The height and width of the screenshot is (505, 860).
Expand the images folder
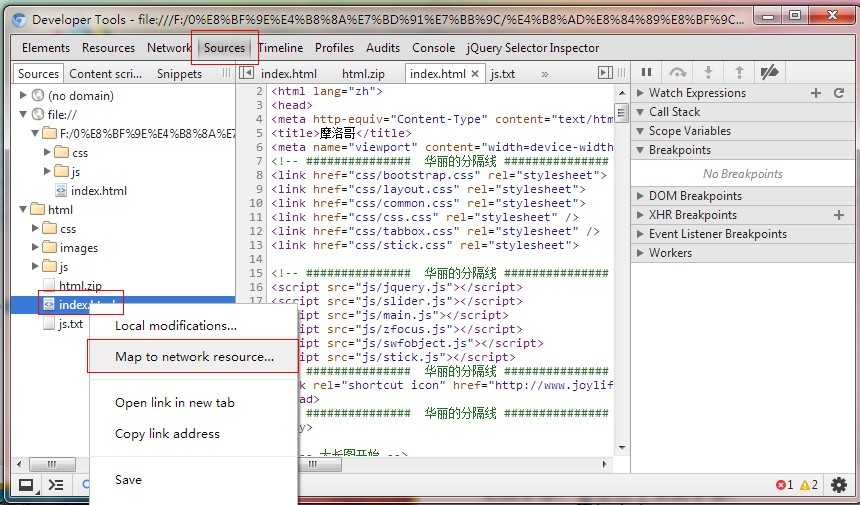click(x=35, y=248)
